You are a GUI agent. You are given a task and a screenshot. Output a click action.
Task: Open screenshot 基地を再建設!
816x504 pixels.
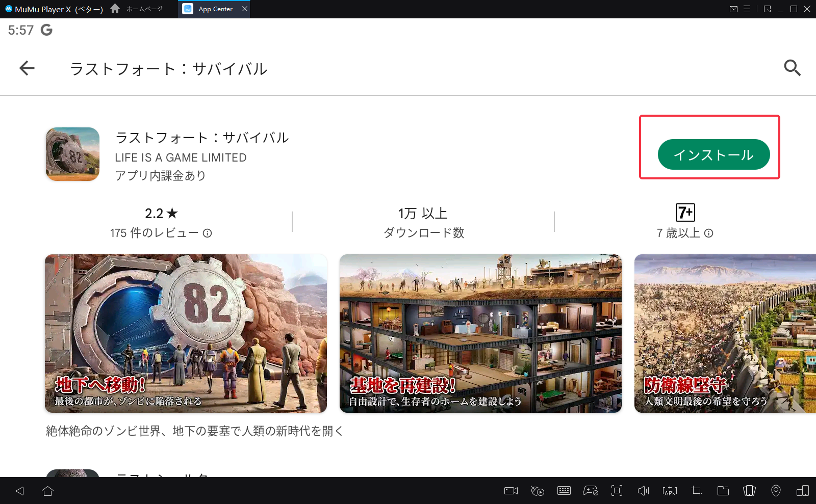click(x=480, y=333)
